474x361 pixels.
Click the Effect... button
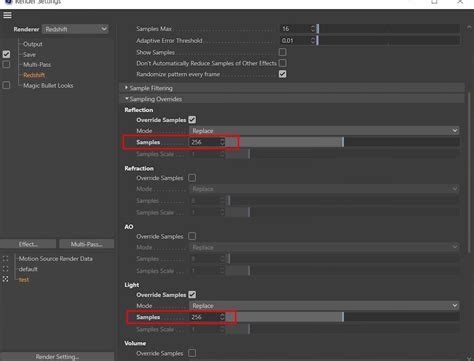[28, 244]
